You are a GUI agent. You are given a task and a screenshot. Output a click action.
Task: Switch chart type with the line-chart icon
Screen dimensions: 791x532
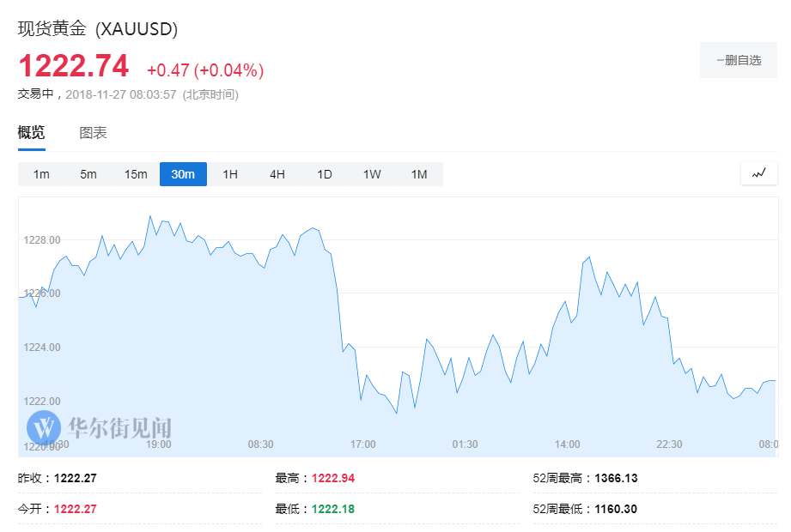pyautogui.click(x=758, y=174)
